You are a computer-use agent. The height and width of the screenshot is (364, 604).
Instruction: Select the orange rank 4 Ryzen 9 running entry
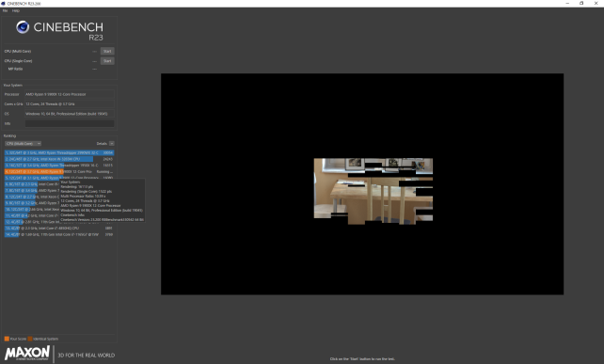tap(59, 171)
